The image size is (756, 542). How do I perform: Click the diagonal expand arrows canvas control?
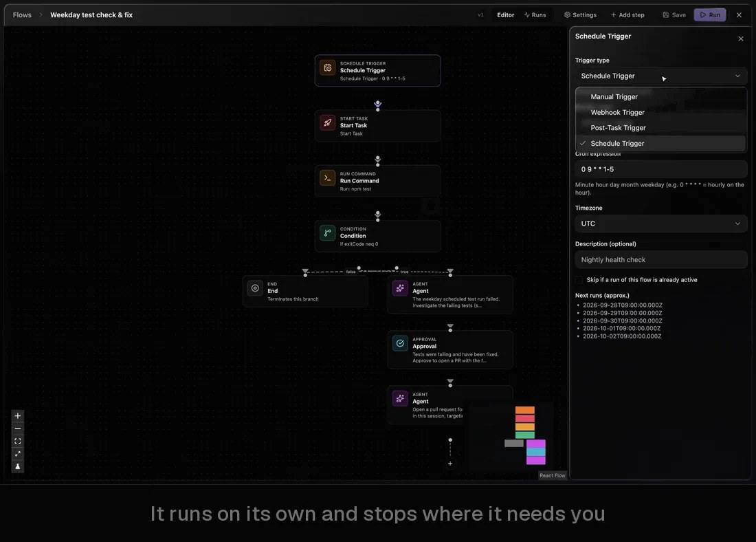point(17,454)
